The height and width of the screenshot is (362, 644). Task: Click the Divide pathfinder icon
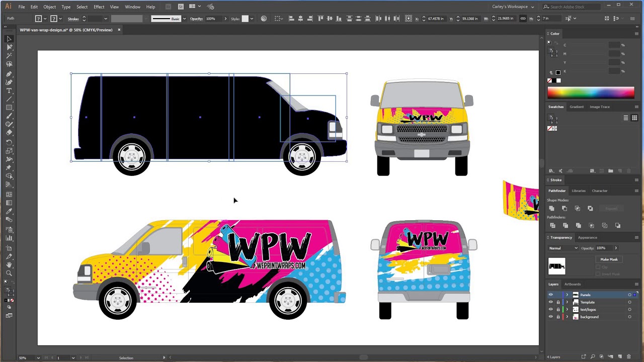[552, 226]
